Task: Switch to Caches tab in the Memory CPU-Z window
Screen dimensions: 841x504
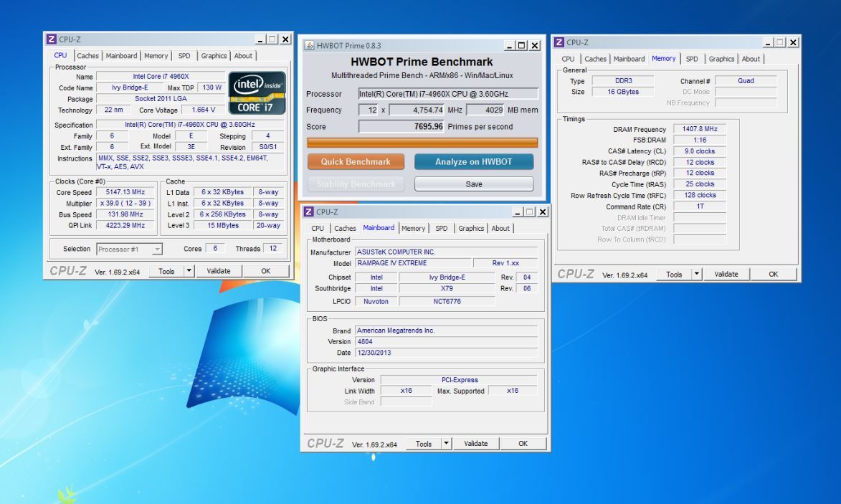Action: pos(595,59)
